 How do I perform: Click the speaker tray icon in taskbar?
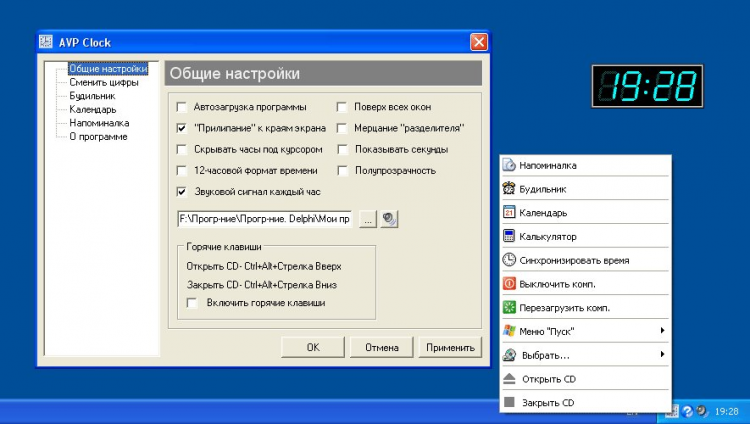coord(702,411)
